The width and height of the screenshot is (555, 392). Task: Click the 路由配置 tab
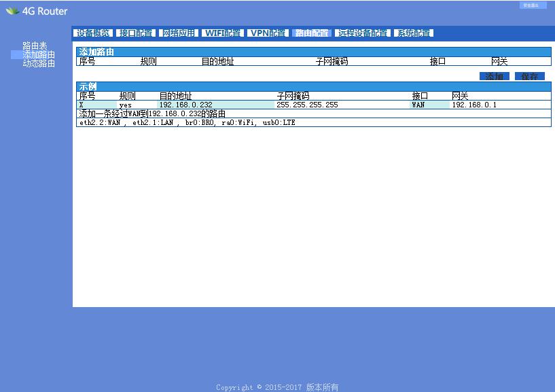pyautogui.click(x=312, y=33)
